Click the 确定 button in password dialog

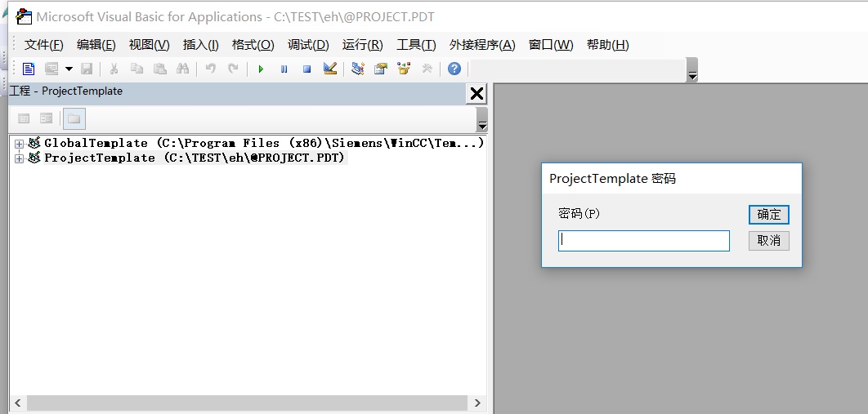(768, 215)
